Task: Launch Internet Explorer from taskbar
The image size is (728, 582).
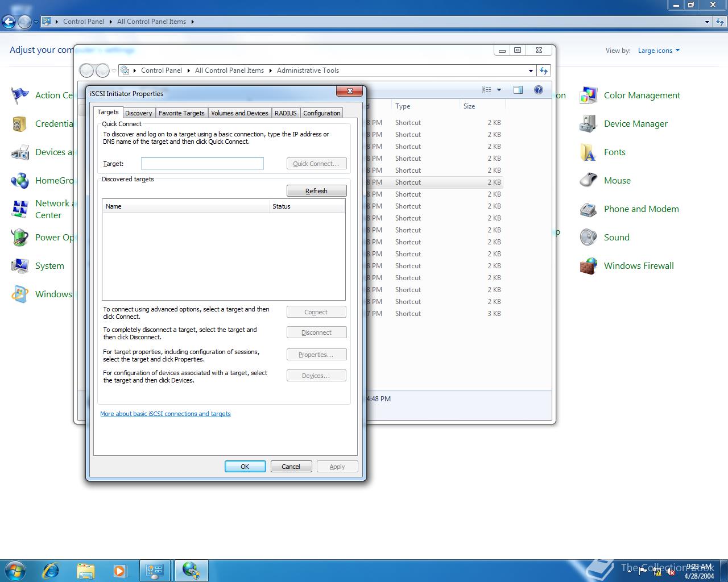Action: click(x=51, y=571)
